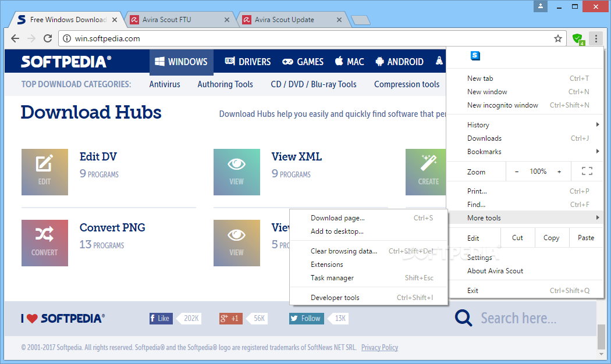Click the forward navigation arrow
The height and width of the screenshot is (364, 611).
(31, 38)
